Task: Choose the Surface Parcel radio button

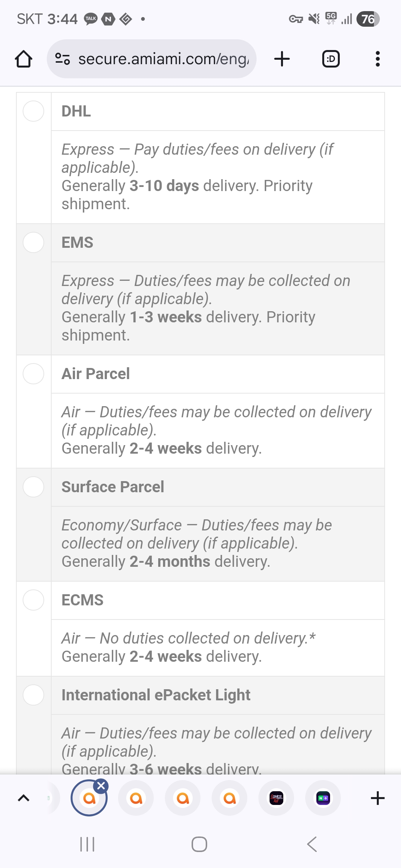Action: (x=33, y=487)
